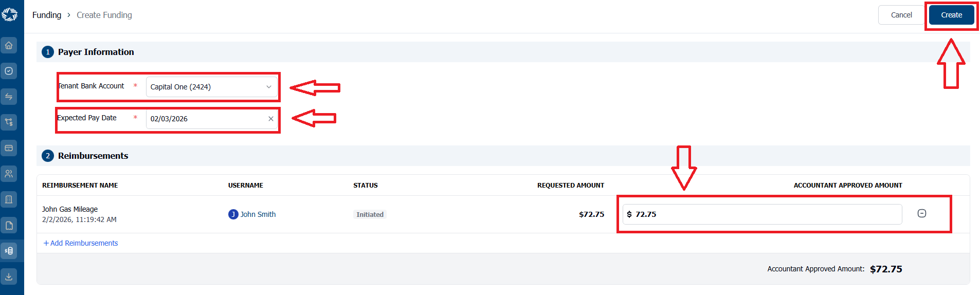
Task: Click the 2/2/2026, 11:19:42 AM timestamp
Action: click(x=79, y=219)
